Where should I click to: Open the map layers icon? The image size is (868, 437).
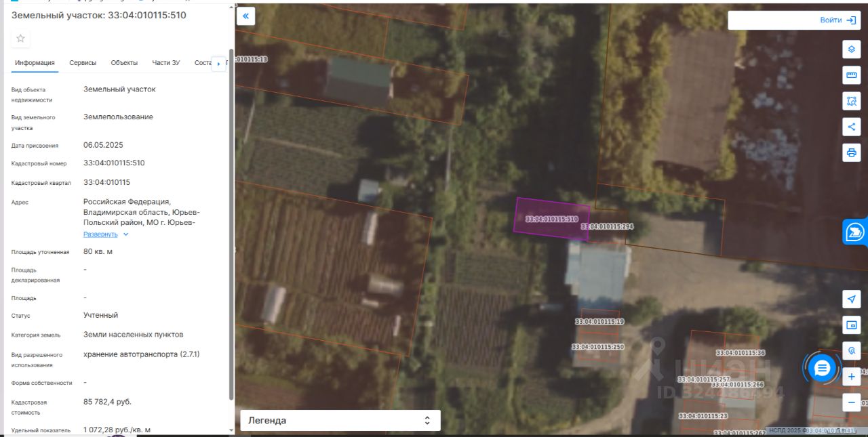click(852, 49)
